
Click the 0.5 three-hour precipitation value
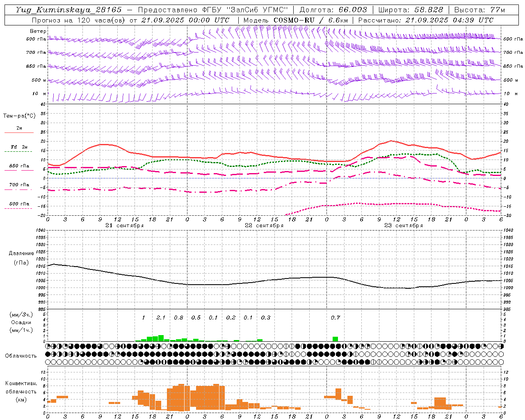point(196,317)
